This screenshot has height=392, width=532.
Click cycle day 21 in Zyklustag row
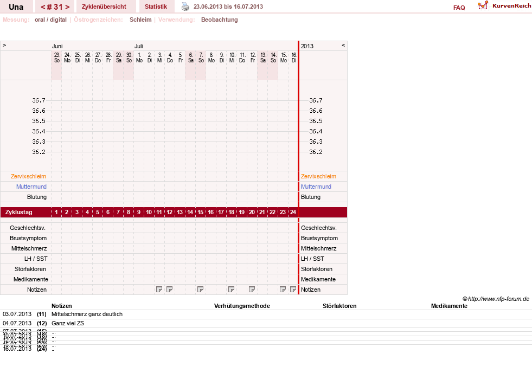[262, 213]
